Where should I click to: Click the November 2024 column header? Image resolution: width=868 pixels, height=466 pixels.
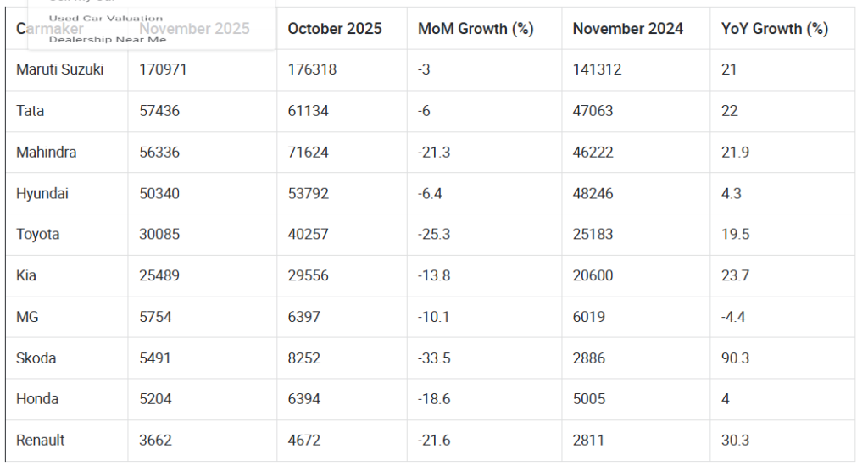click(628, 28)
